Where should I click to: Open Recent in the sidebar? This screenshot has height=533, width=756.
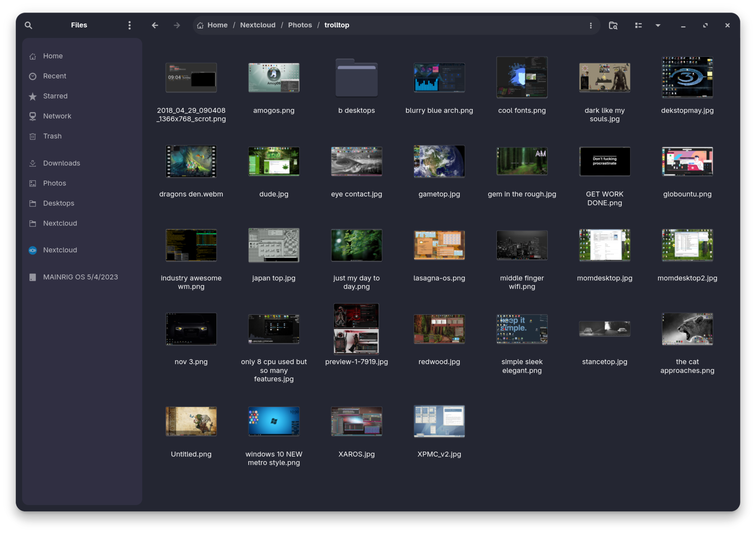coord(82,76)
